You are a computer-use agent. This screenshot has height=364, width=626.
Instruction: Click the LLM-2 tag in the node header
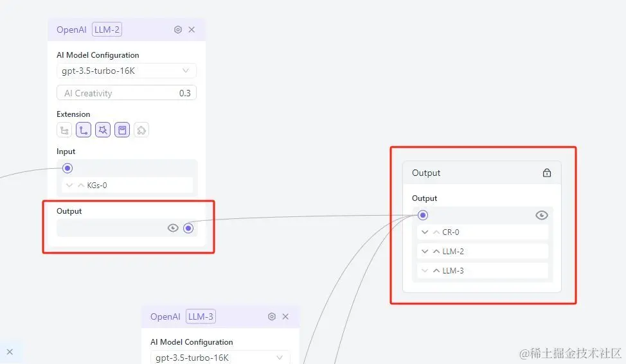click(x=107, y=30)
